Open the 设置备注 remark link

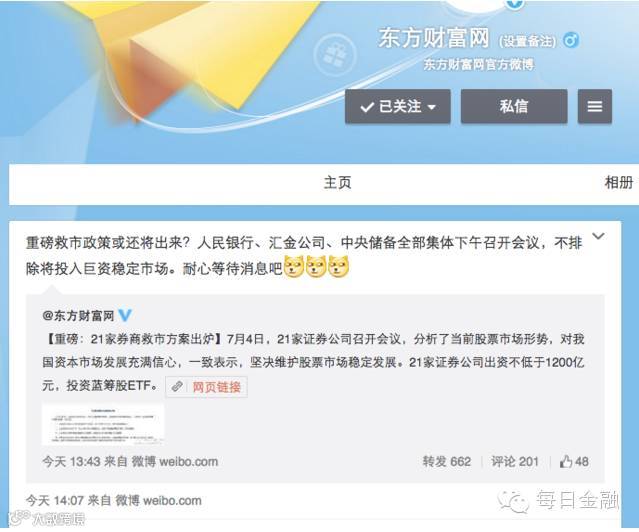[x=527, y=41]
